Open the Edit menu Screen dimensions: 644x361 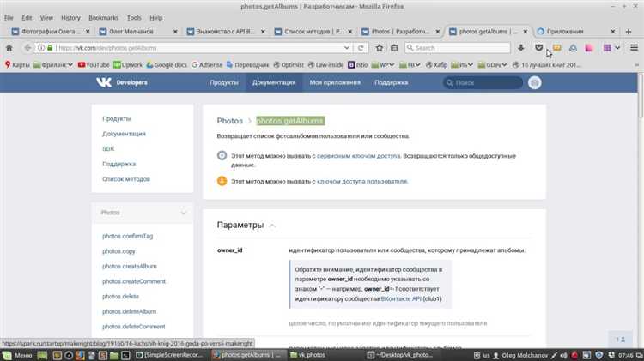pos(27,18)
